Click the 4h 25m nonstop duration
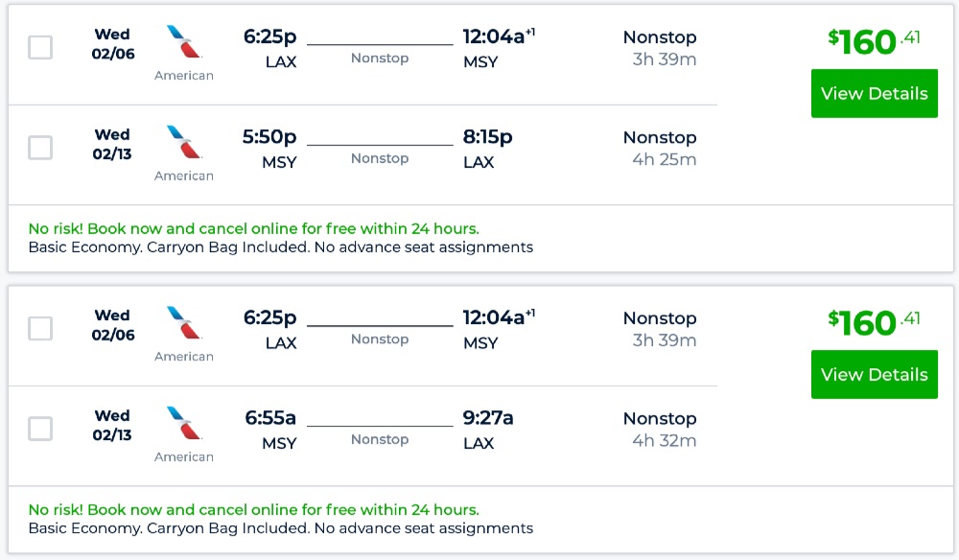 point(664,159)
